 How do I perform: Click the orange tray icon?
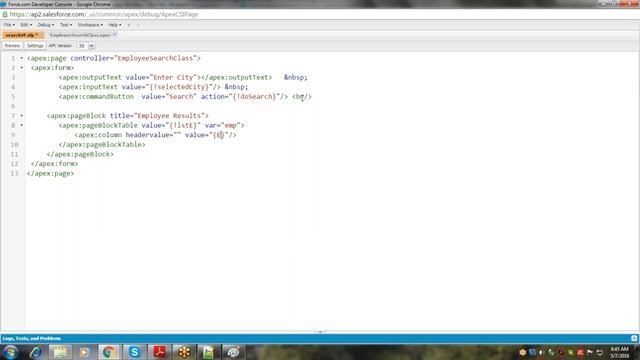522,352
